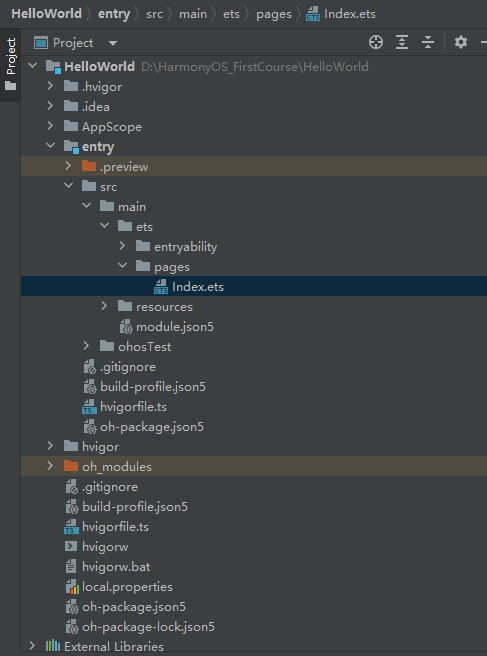487x656 pixels.
Task: Expand the AppScope folder
Action: (x=50, y=126)
